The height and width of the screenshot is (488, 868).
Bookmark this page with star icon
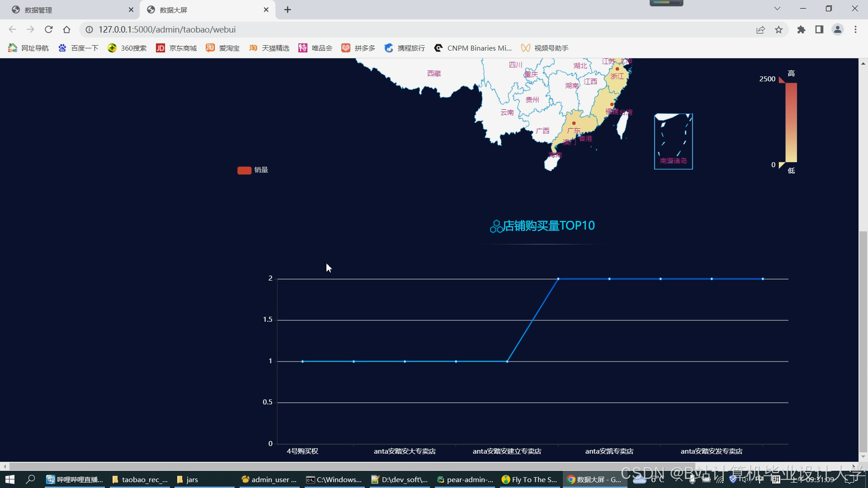pos(778,30)
